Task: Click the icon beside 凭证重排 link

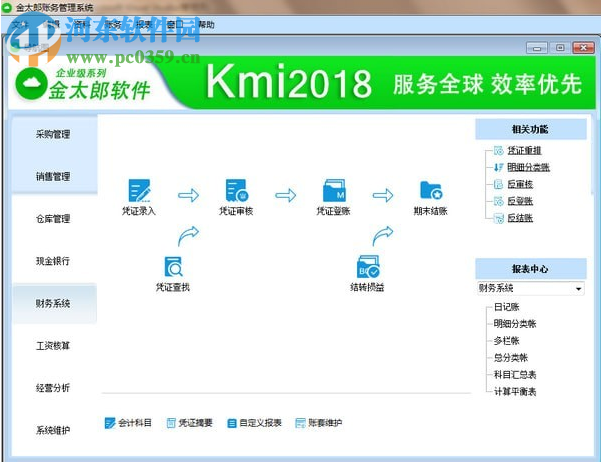Action: (x=499, y=151)
